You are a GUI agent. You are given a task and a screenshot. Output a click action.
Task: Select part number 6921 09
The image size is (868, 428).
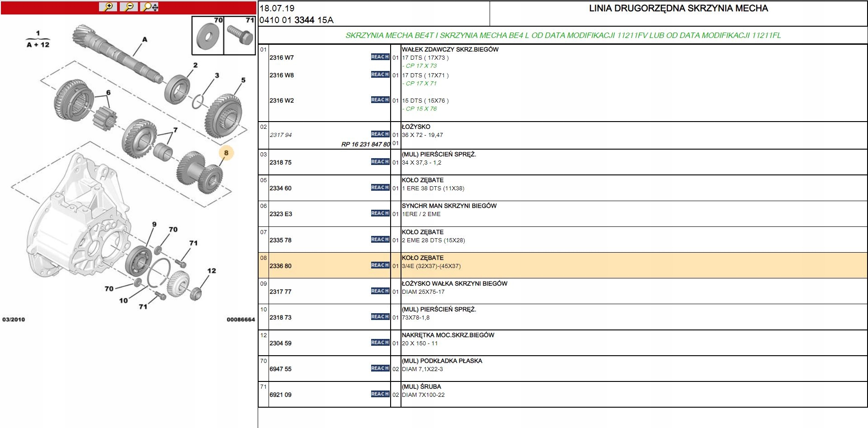click(280, 395)
